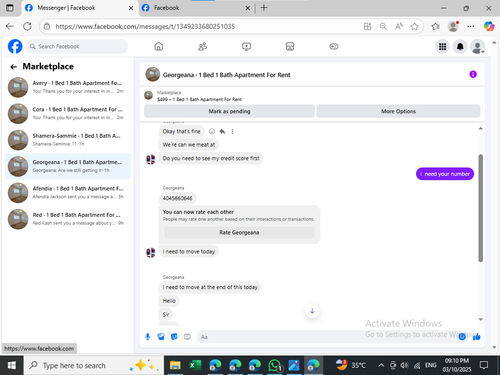Click 'I need your number' sent message
500x375 pixels.
[x=445, y=174]
